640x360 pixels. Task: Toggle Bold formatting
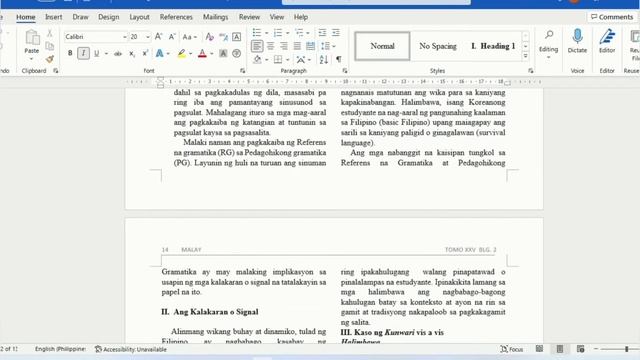point(70,53)
